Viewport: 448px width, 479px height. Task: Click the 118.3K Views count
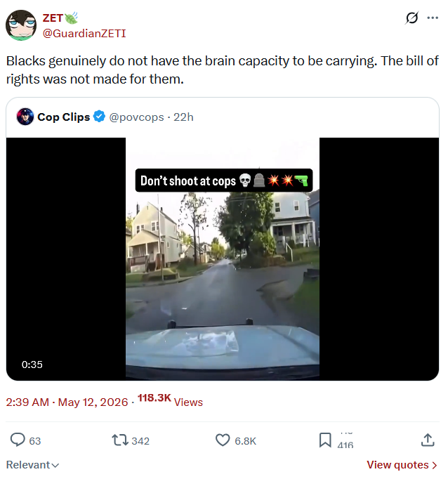pyautogui.click(x=170, y=400)
